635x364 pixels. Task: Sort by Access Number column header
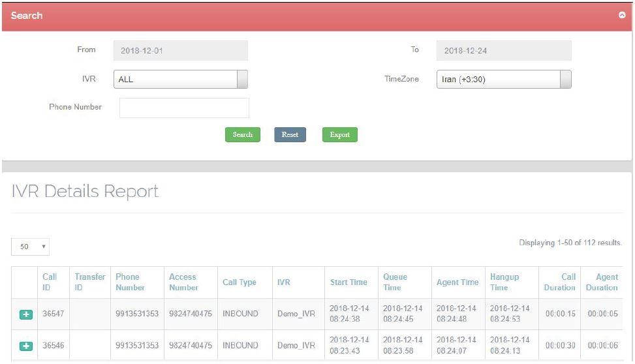click(183, 282)
